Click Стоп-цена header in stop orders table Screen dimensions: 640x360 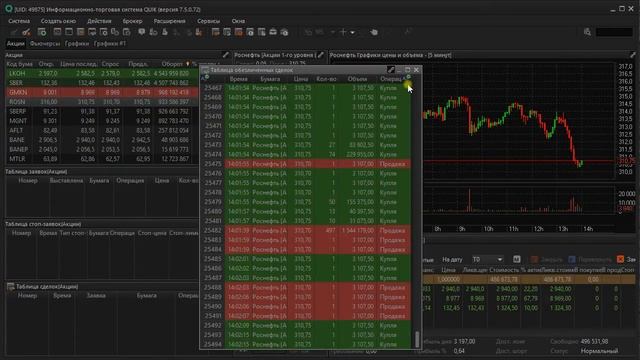pos(152,233)
